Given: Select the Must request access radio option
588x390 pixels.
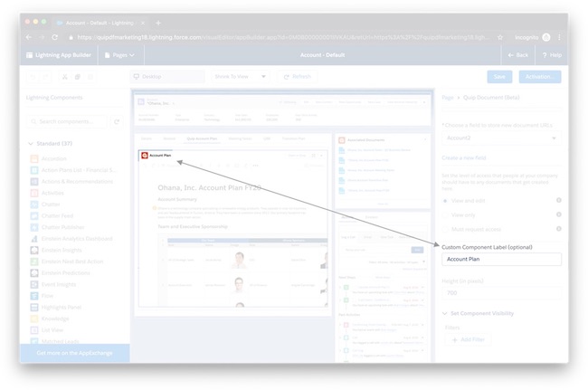Looking at the screenshot, I should click(x=445, y=230).
